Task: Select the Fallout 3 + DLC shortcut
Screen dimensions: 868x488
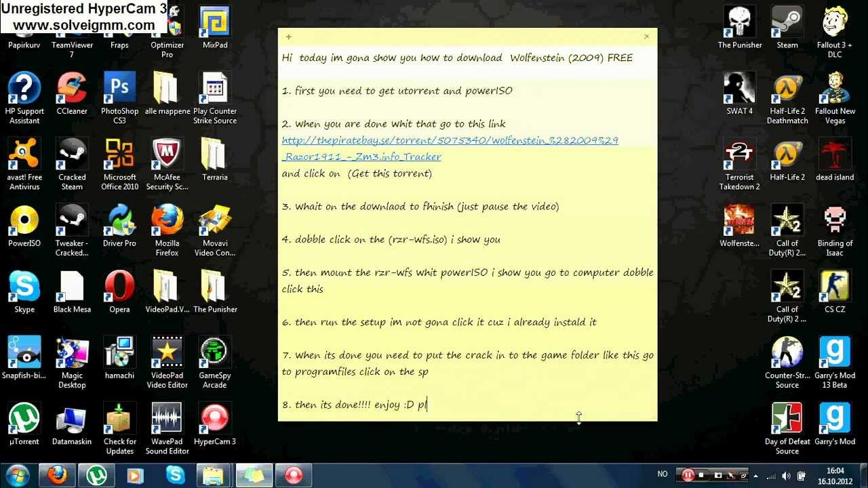Action: pos(835,33)
